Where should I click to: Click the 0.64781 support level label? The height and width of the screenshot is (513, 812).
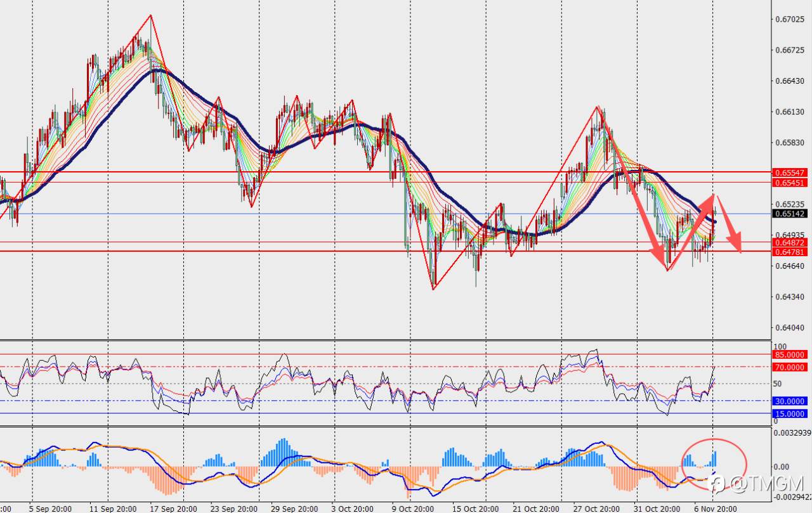pos(790,252)
